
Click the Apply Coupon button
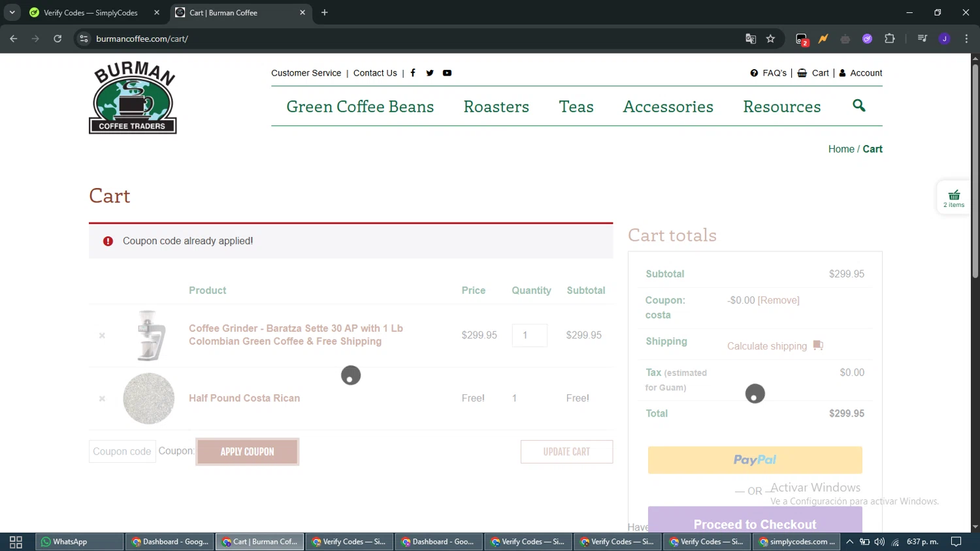248,452
